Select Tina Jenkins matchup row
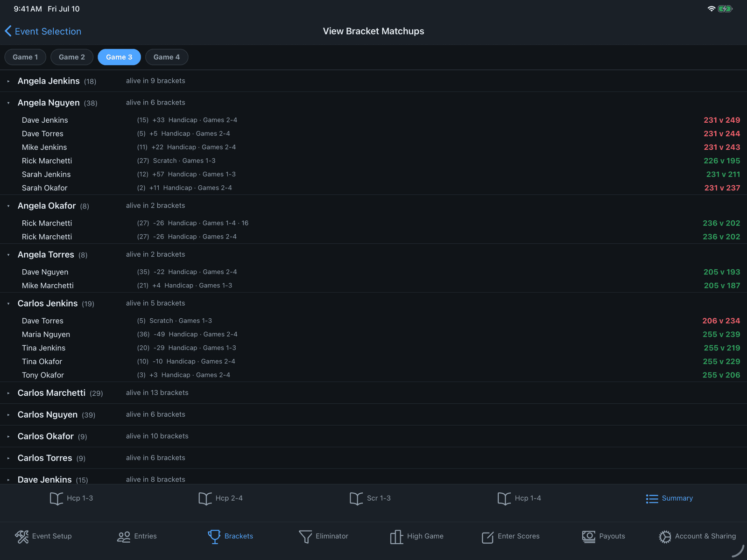The height and width of the screenshot is (560, 747). tap(373, 348)
